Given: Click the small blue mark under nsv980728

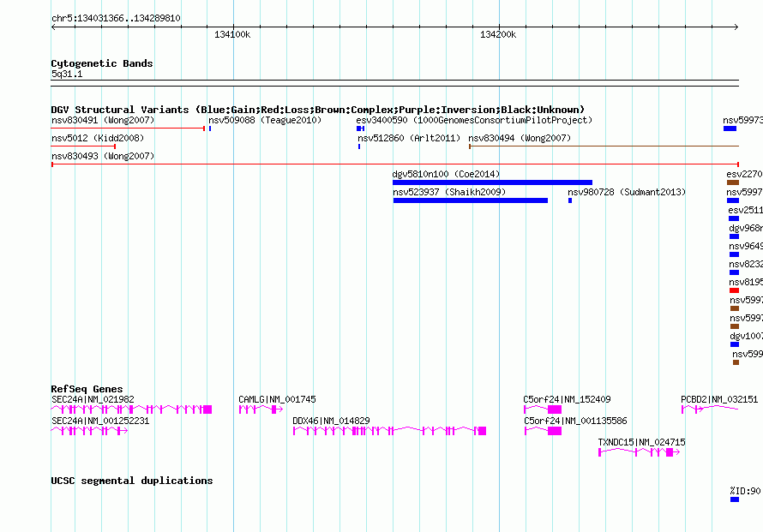Looking at the screenshot, I should pos(570,200).
